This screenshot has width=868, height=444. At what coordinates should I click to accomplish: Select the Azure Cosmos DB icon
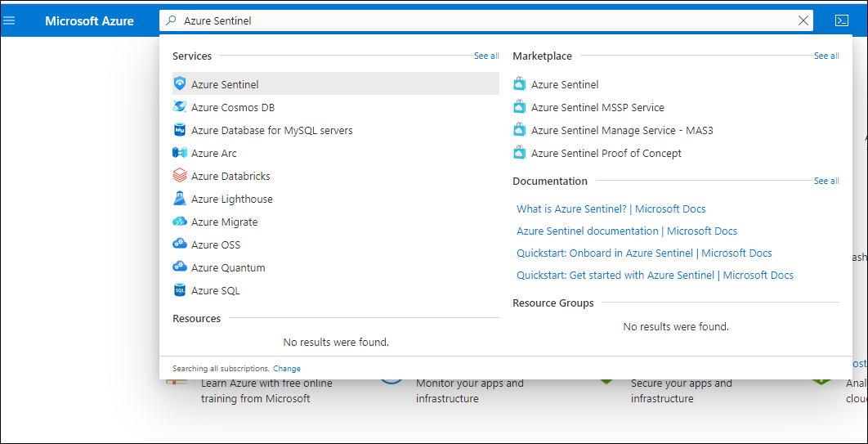tap(180, 107)
